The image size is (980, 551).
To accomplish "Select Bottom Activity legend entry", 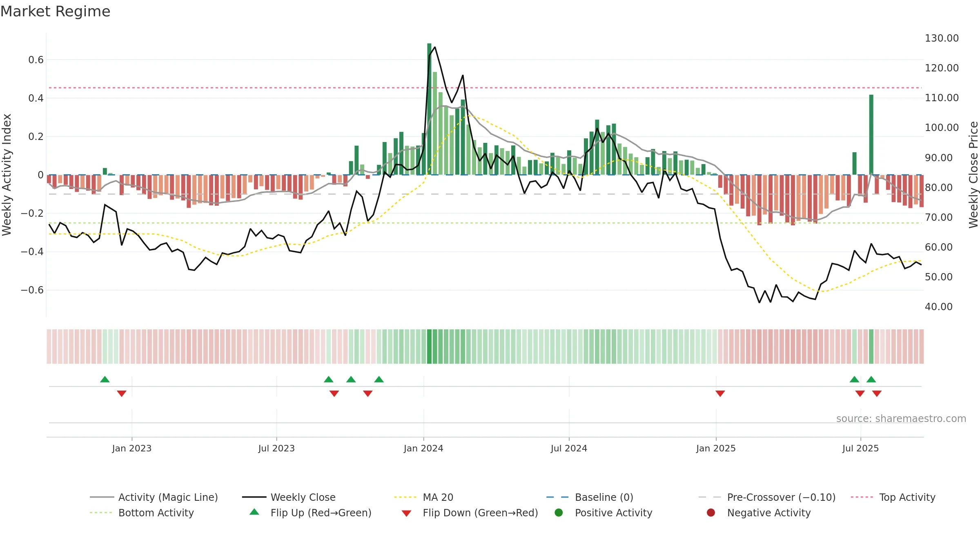I will 142,513.
